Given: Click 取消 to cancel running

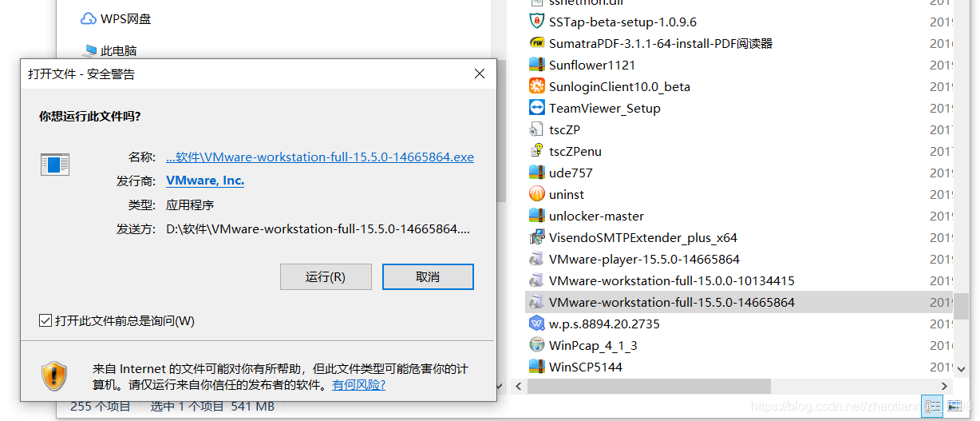Looking at the screenshot, I should coord(428,276).
